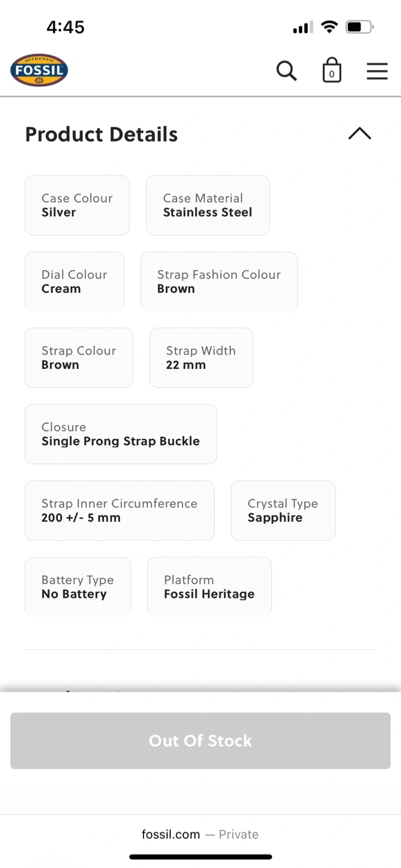Open the search magnifier icon
The image size is (401, 868).
click(x=286, y=71)
